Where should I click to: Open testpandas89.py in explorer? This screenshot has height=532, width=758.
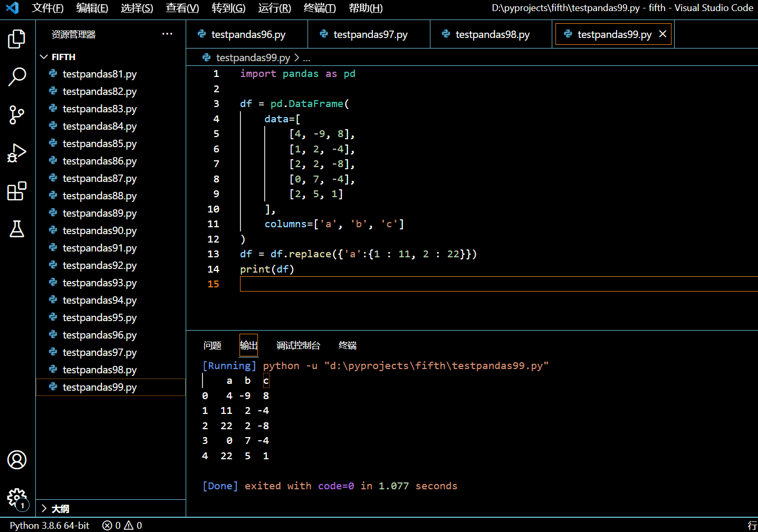coord(111,213)
